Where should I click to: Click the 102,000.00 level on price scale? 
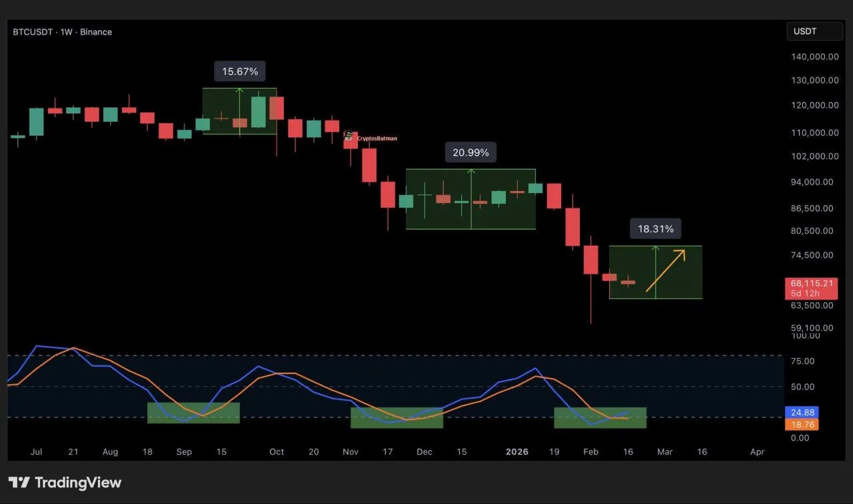click(x=815, y=156)
